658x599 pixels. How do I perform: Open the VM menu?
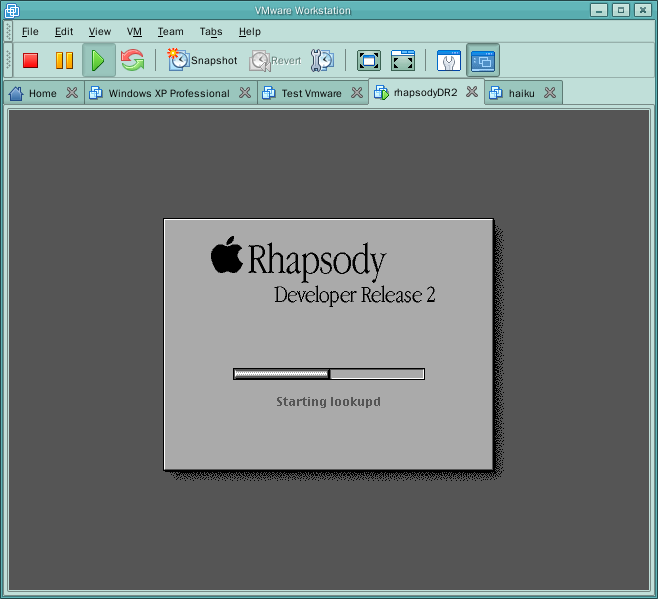point(134,31)
